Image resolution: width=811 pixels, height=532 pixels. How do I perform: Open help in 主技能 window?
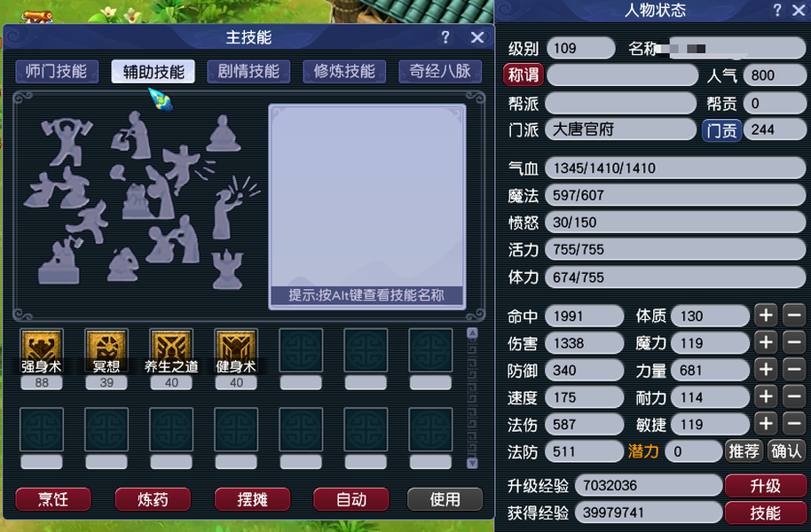pos(445,37)
